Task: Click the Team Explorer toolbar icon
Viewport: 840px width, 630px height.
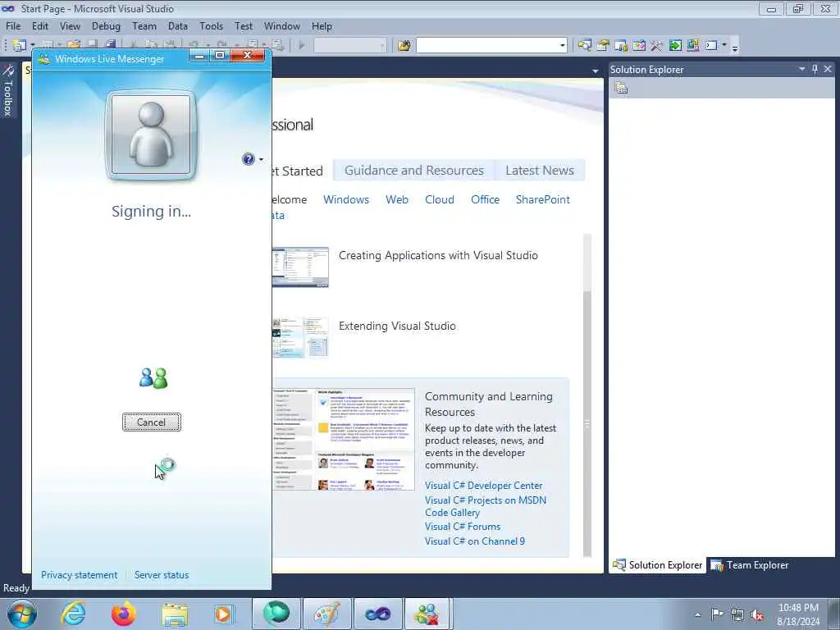Action: point(621,46)
